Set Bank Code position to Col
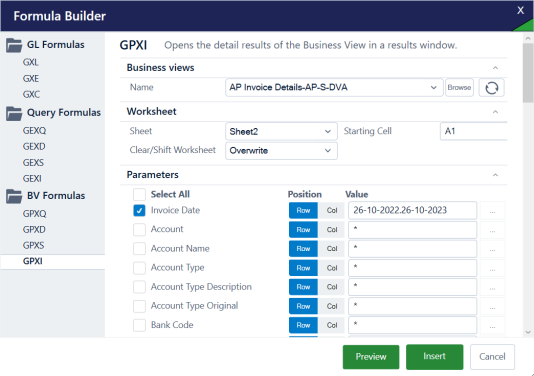Screen dimensions: 534x376 (332, 325)
